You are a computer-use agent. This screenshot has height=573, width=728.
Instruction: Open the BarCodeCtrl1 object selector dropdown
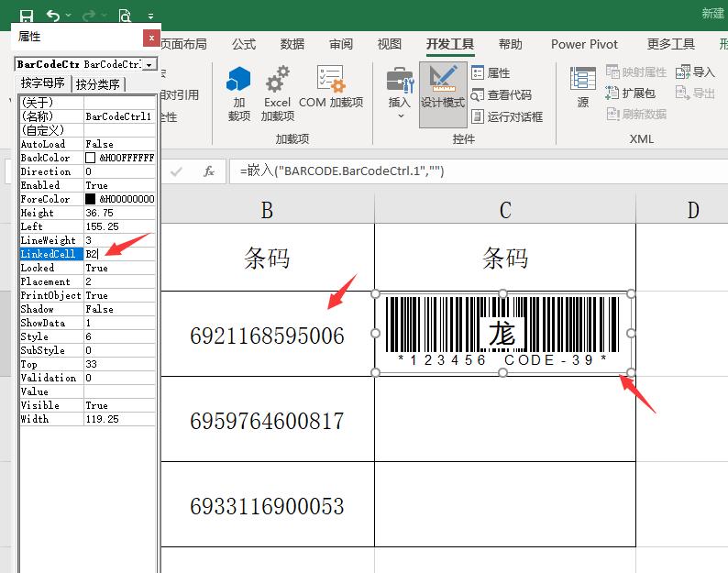149,64
